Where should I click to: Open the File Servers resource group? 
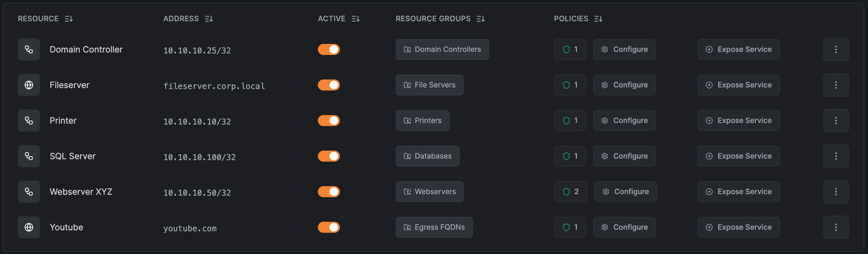tap(430, 85)
